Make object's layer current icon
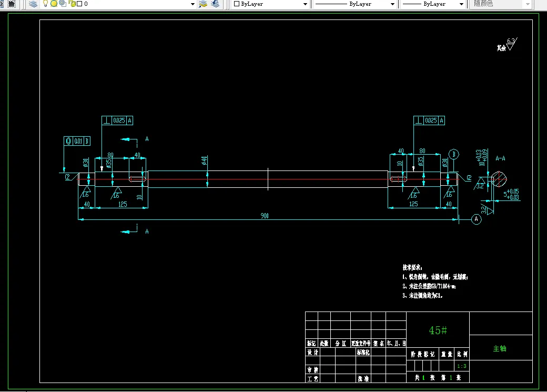 (203, 4)
